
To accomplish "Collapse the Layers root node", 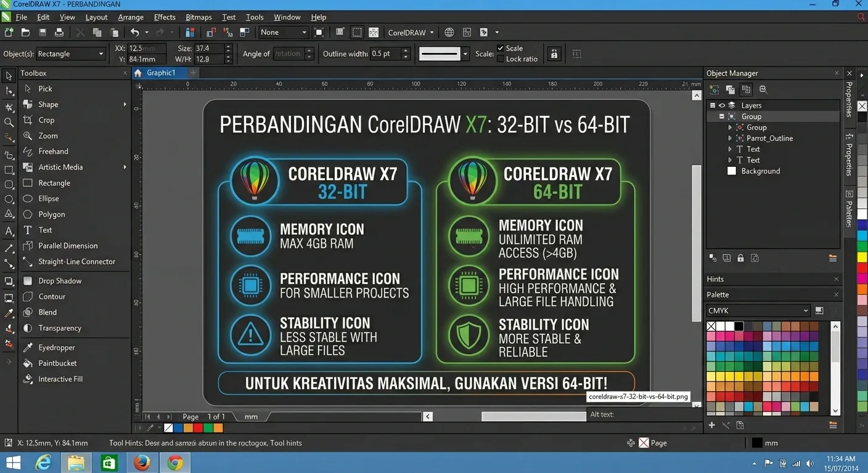I will [x=713, y=105].
